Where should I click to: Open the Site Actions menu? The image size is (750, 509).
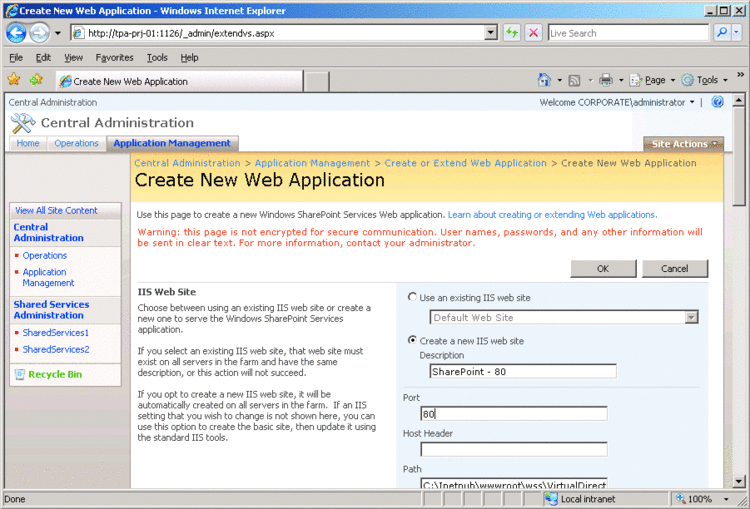[684, 144]
